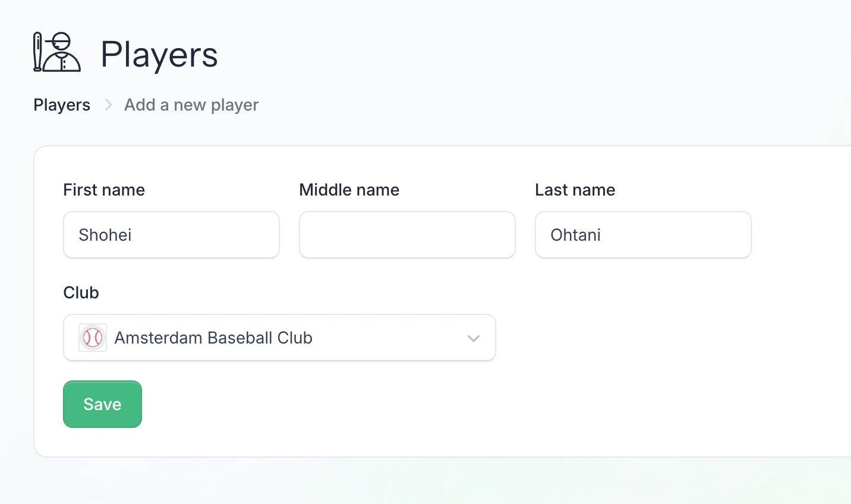Open the Amsterdam Baseball Club selection
Screen dimensions: 851x504
pyautogui.click(x=279, y=338)
